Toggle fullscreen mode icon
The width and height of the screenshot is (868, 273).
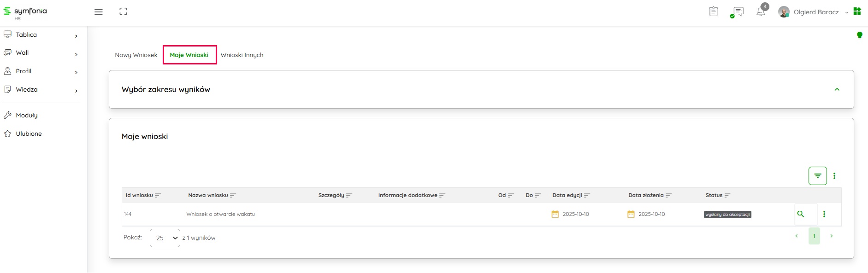[123, 12]
